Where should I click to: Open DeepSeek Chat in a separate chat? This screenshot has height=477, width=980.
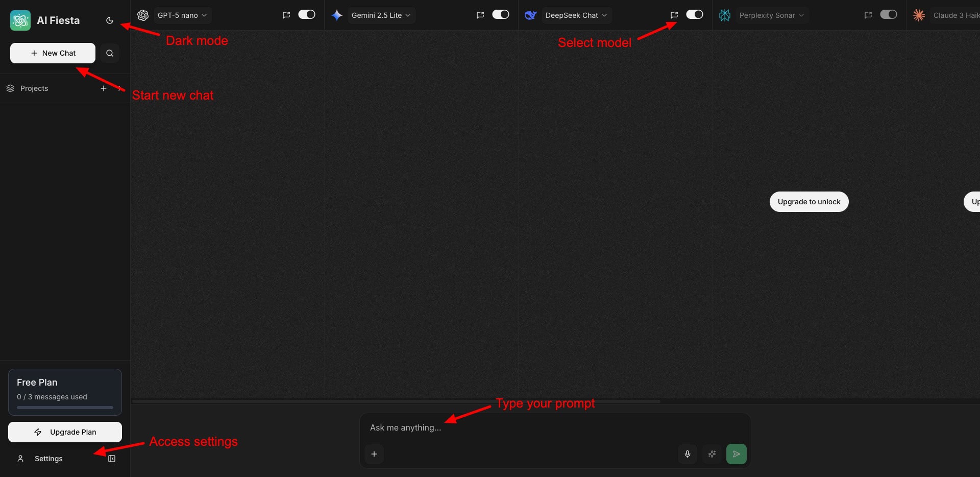click(674, 15)
